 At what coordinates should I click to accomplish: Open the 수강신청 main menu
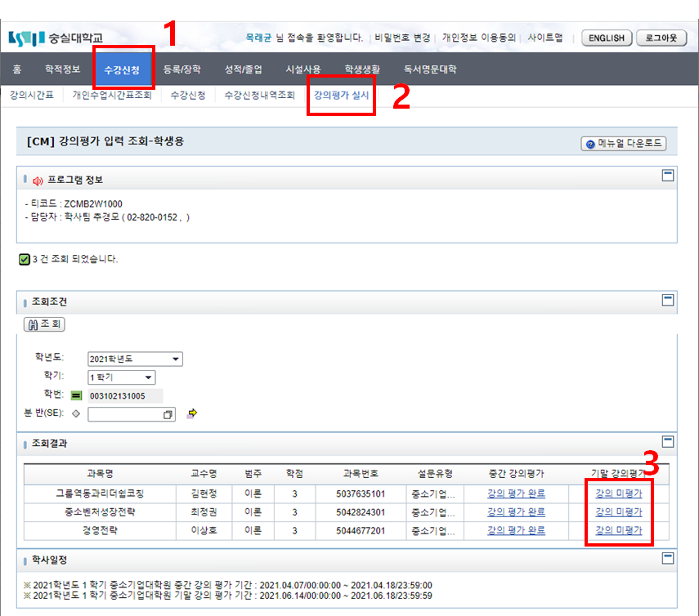pyautogui.click(x=123, y=69)
